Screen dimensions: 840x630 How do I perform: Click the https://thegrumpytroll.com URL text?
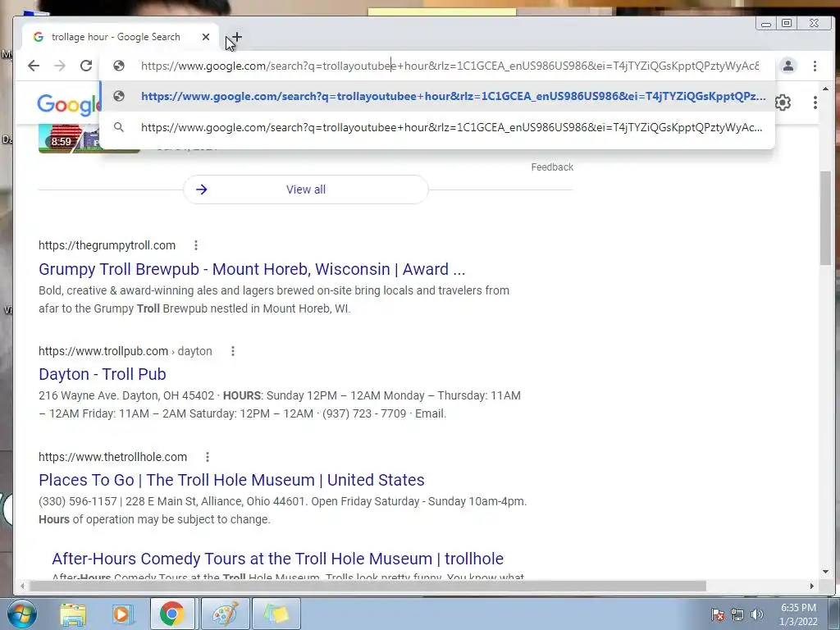click(x=107, y=245)
